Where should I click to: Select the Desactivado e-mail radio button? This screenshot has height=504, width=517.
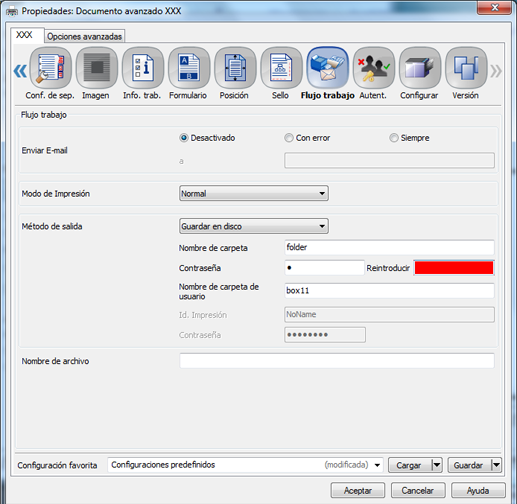pyautogui.click(x=184, y=138)
